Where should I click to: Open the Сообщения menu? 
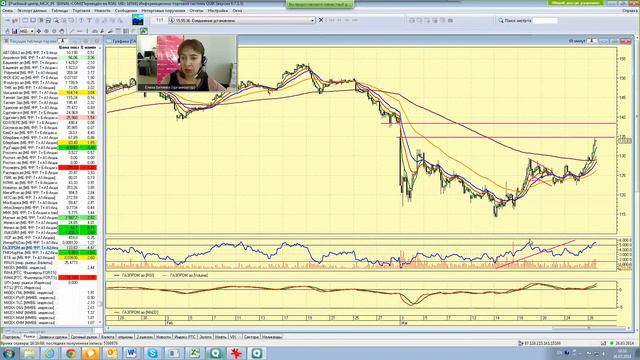click(126, 11)
